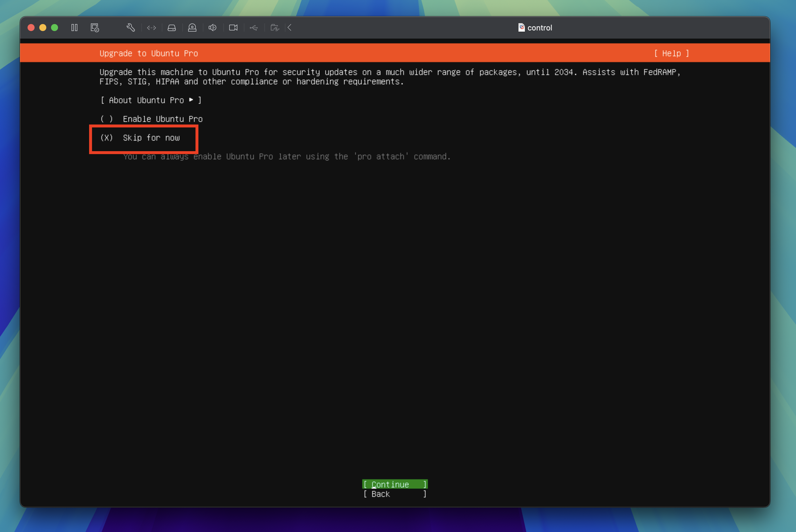Open the USB devices icon

point(254,28)
